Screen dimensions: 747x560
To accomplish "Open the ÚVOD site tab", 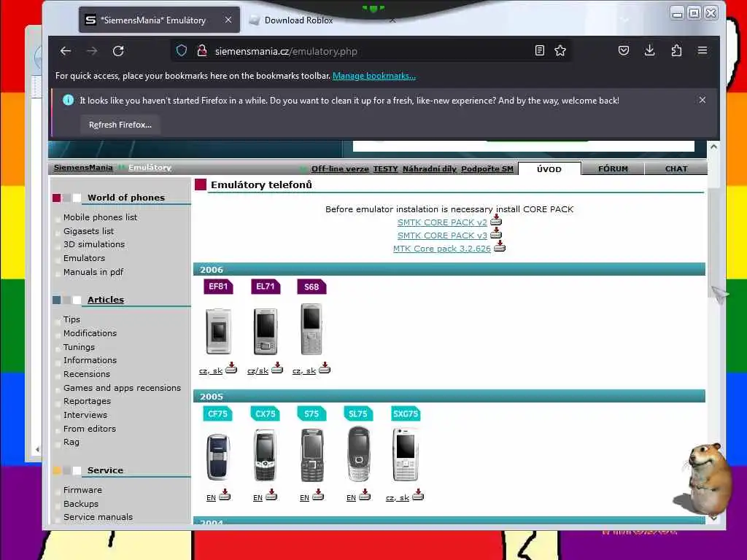I will pos(549,169).
